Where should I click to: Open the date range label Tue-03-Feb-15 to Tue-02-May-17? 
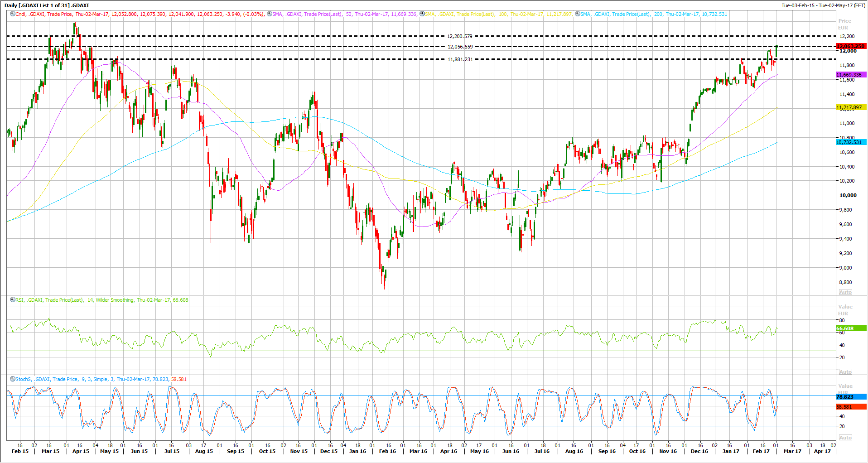pos(823,5)
